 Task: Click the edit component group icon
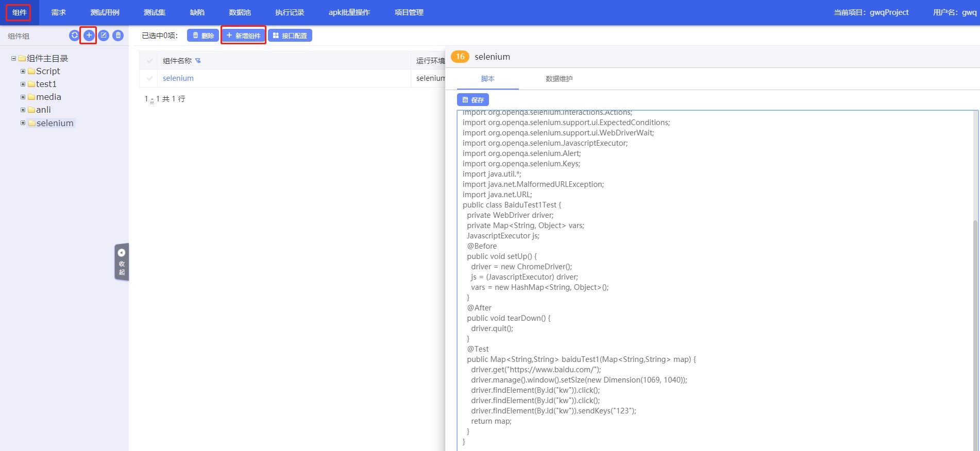[104, 36]
